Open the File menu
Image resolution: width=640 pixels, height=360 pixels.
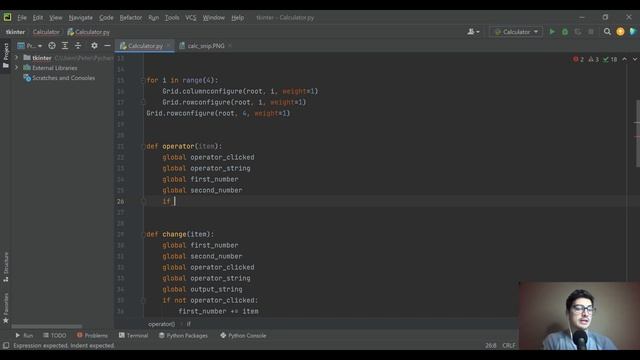[x=22, y=18]
